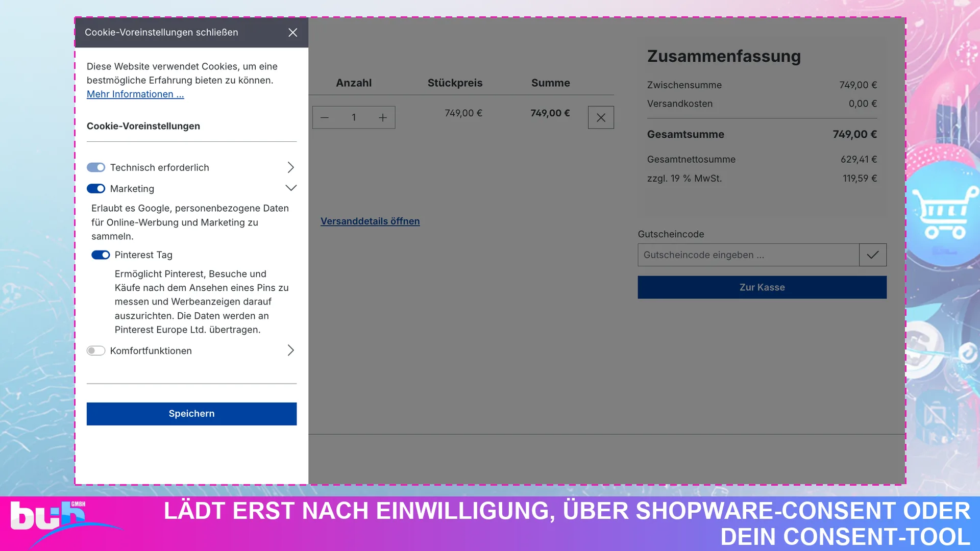The image size is (980, 551).
Task: Close the cookie preferences panel with the X
Action: (x=292, y=33)
